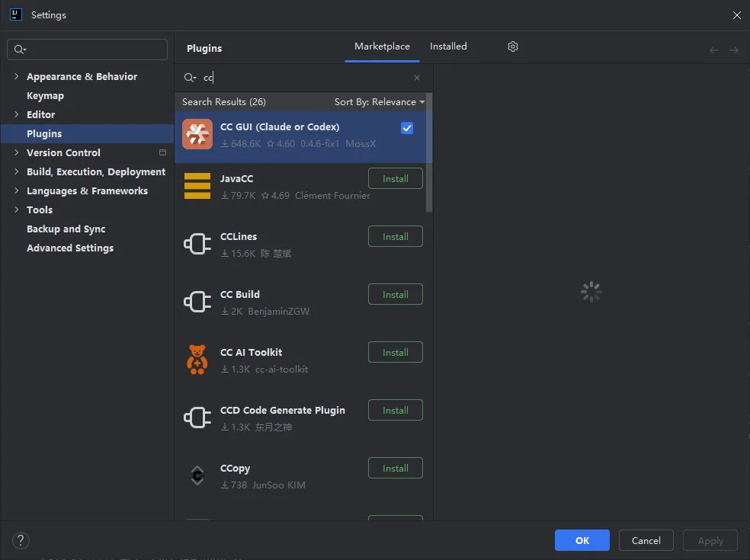Image resolution: width=750 pixels, height=560 pixels.
Task: Expand the Editor settings section
Action: pyautogui.click(x=16, y=114)
